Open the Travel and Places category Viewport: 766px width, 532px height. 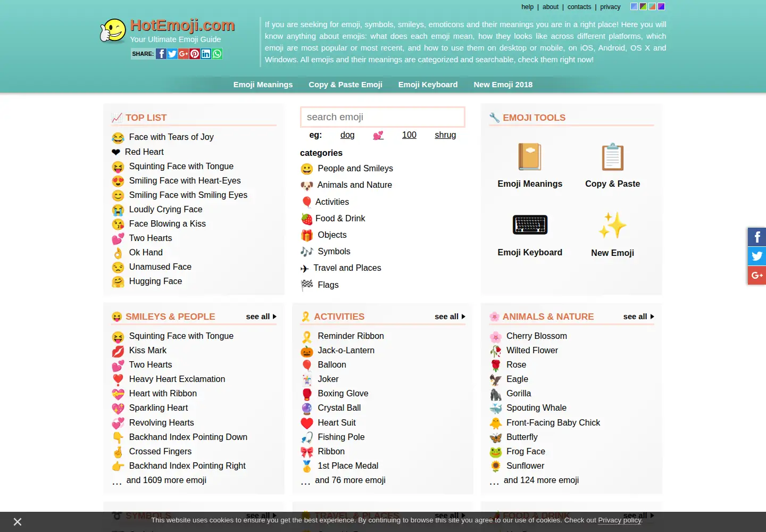point(347,268)
